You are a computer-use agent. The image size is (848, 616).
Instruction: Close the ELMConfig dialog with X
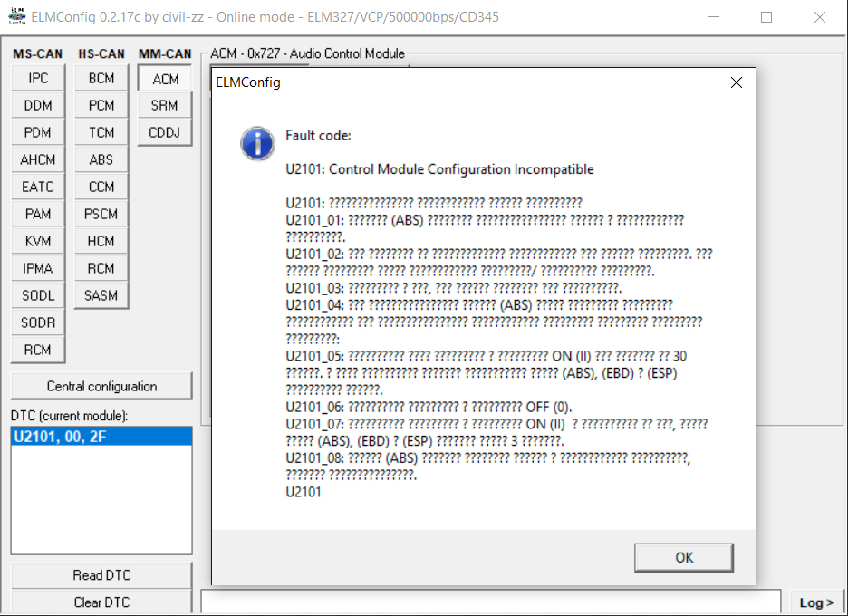click(736, 82)
